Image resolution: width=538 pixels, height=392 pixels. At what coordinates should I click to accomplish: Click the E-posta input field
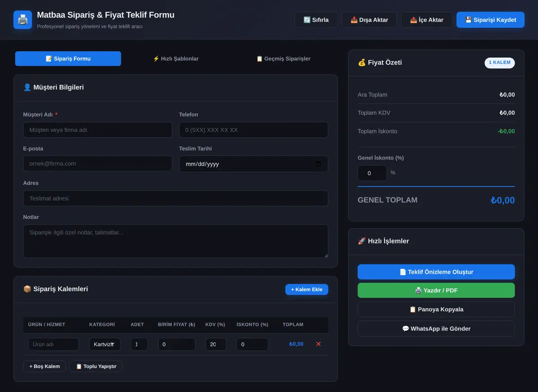pyautogui.click(x=98, y=164)
